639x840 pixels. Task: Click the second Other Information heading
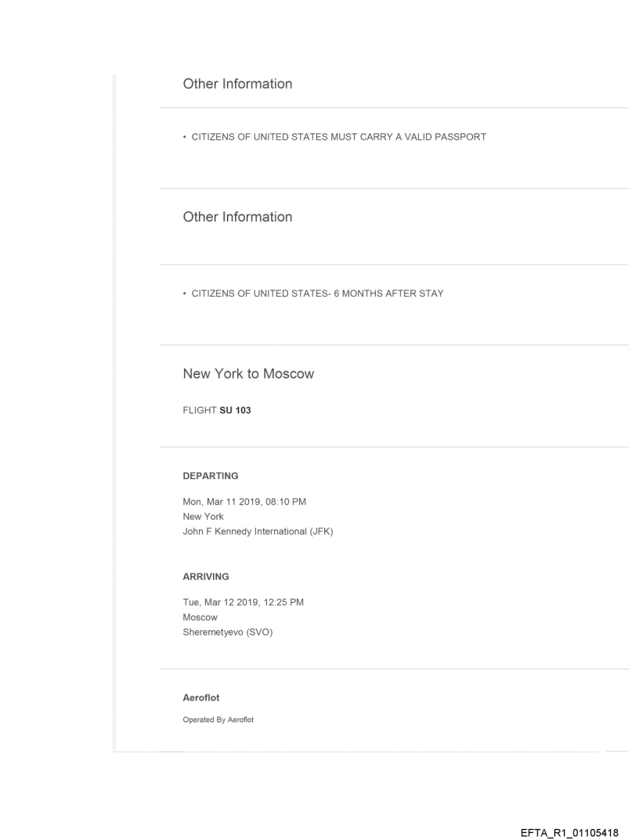click(x=237, y=217)
